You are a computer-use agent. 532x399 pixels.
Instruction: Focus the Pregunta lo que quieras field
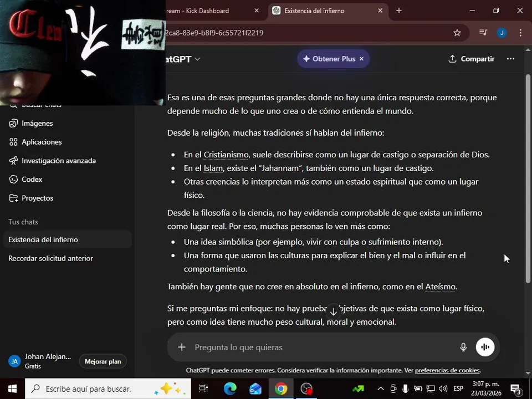pos(323,347)
